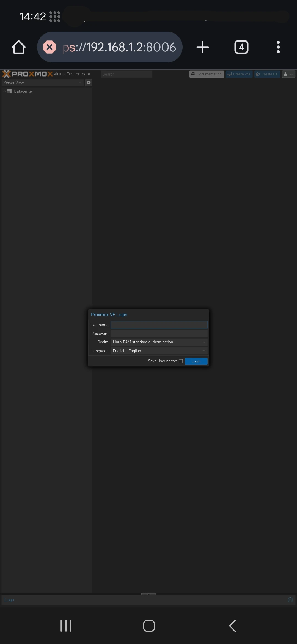Tap the insecure connection warning icon
The height and width of the screenshot is (644, 297).
(50, 47)
